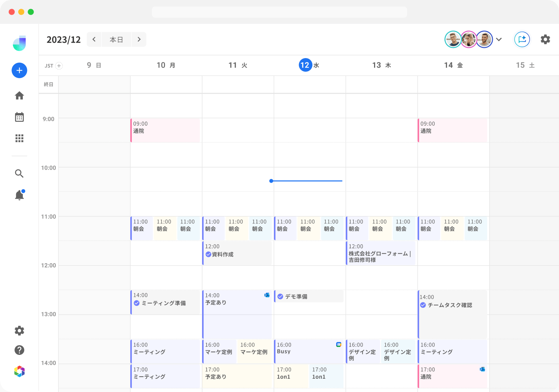Click the blue create new event button
Image resolution: width=559 pixels, height=392 pixels.
(x=19, y=70)
